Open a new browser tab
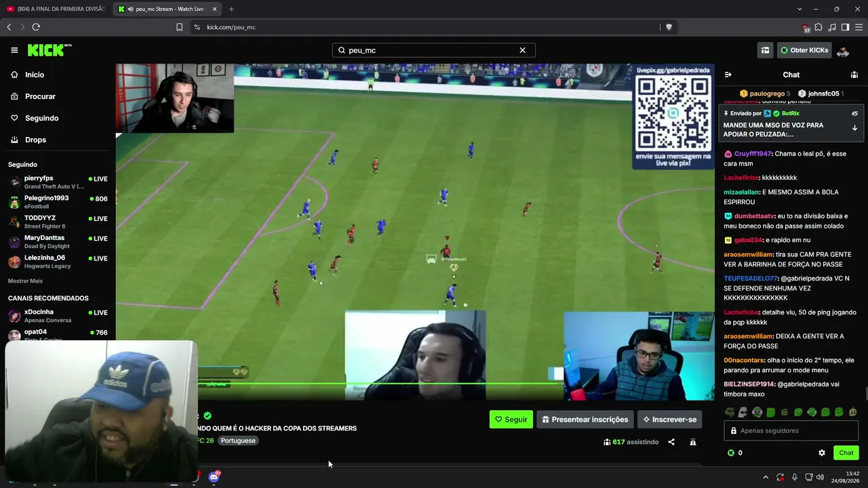The height and width of the screenshot is (488, 868). 231,9
